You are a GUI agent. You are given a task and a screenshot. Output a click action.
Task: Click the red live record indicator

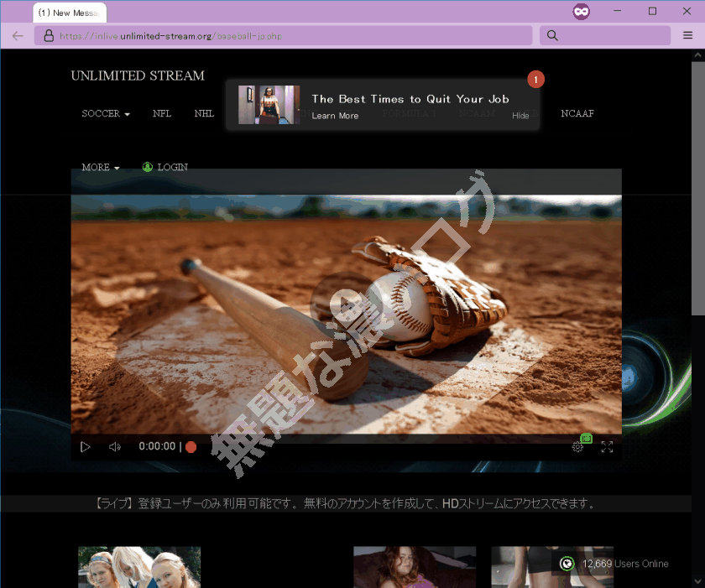point(191,447)
